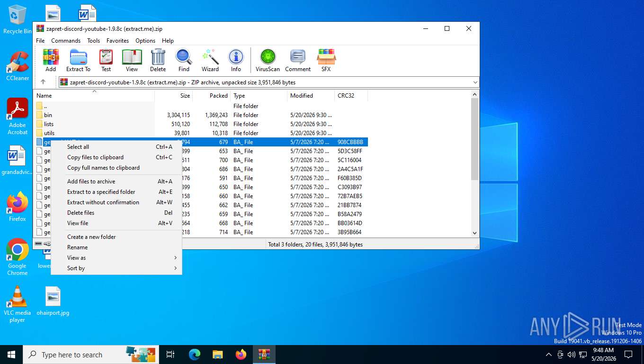Click the file list scrollbar down arrow

pyautogui.click(x=475, y=233)
